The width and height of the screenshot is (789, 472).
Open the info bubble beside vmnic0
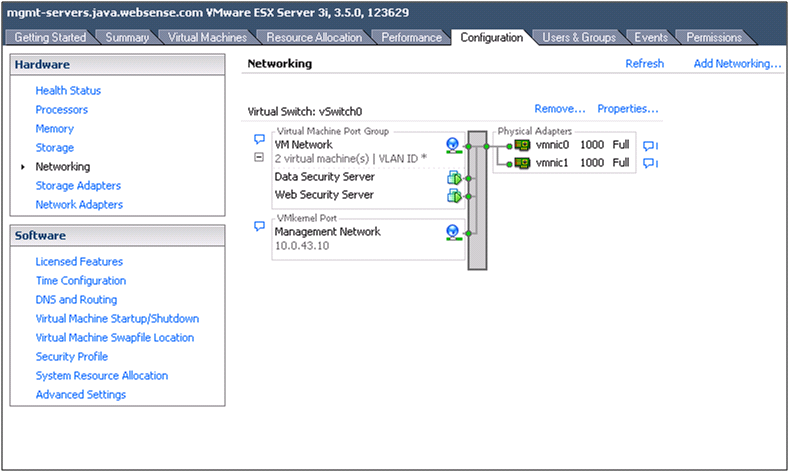click(x=650, y=146)
